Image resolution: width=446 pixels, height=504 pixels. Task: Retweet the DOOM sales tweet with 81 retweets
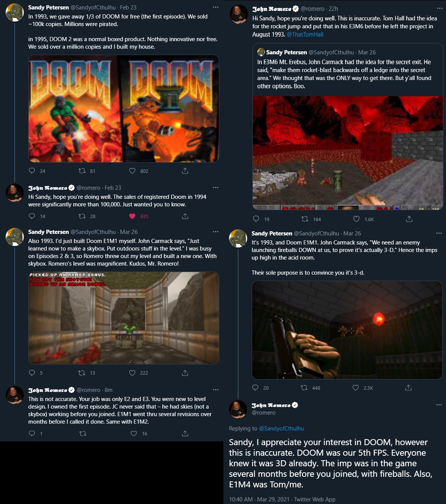(82, 171)
